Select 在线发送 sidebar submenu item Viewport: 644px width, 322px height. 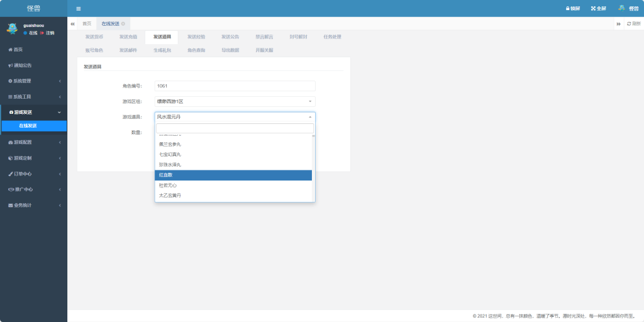[34, 126]
